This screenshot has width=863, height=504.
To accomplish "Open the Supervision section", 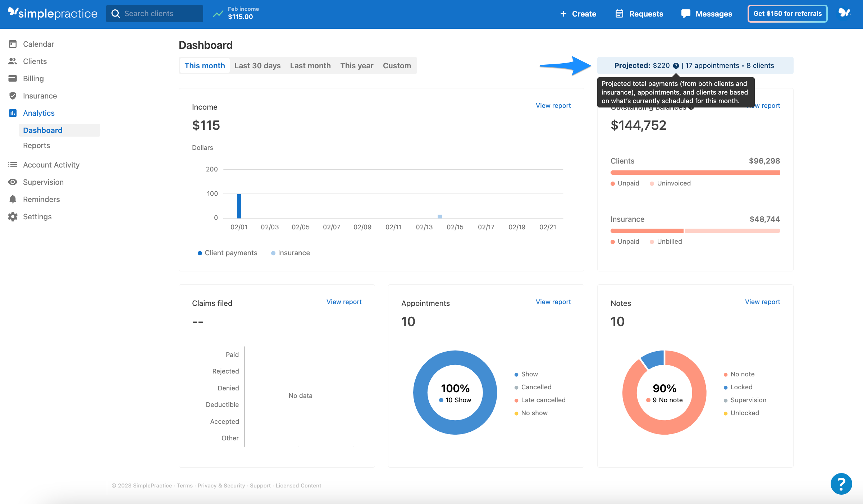I will click(43, 182).
